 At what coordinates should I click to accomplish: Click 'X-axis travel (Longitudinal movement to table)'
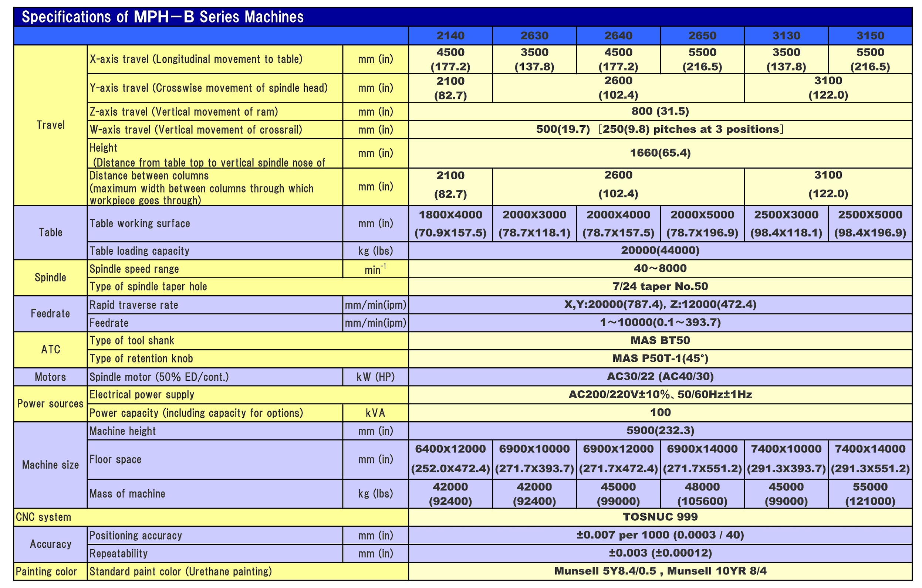(x=196, y=59)
